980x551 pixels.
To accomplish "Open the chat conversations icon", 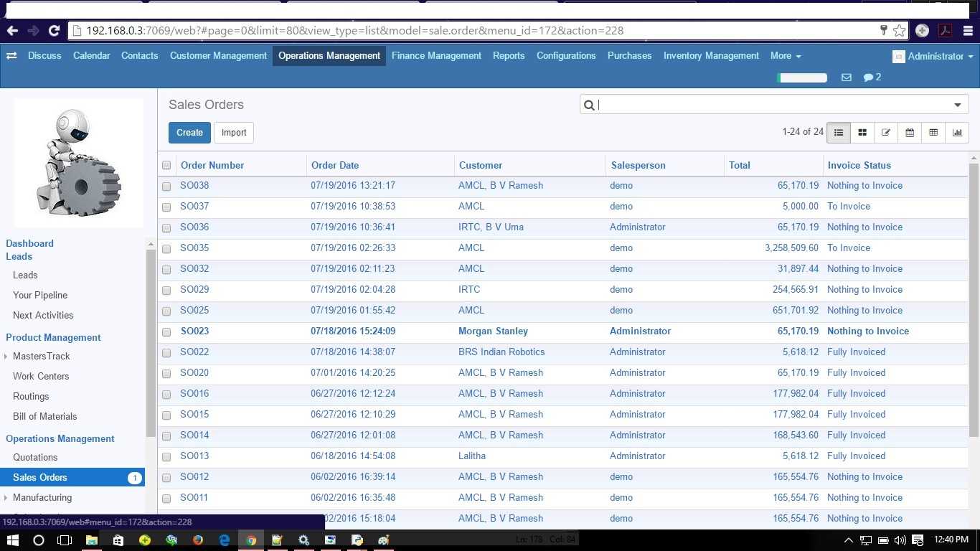I will click(872, 77).
